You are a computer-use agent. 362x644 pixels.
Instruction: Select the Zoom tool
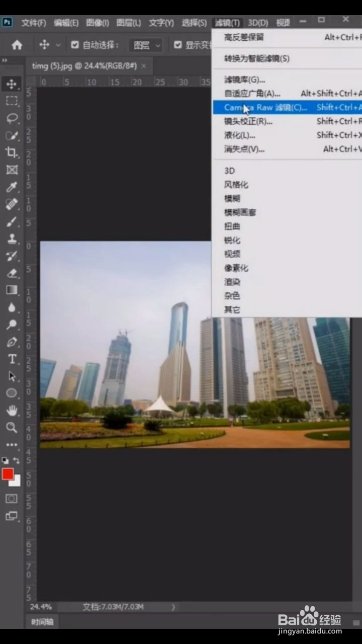12,428
